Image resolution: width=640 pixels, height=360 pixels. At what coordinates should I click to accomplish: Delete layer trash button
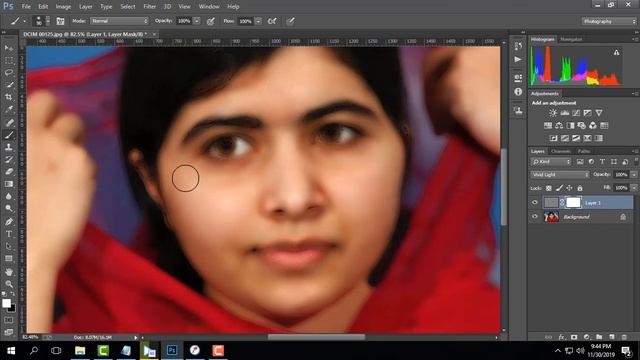624,337
